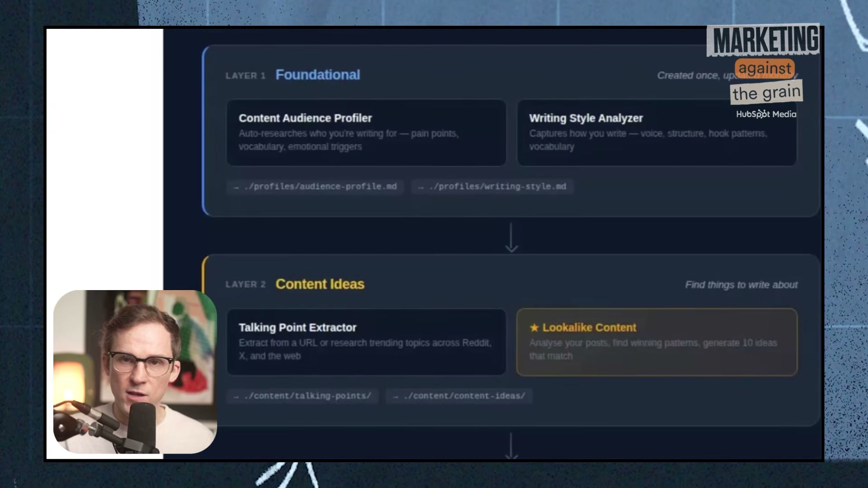Click the 'Captures how you write' description
Viewport: 868px width, 488px height.
[648, 140]
